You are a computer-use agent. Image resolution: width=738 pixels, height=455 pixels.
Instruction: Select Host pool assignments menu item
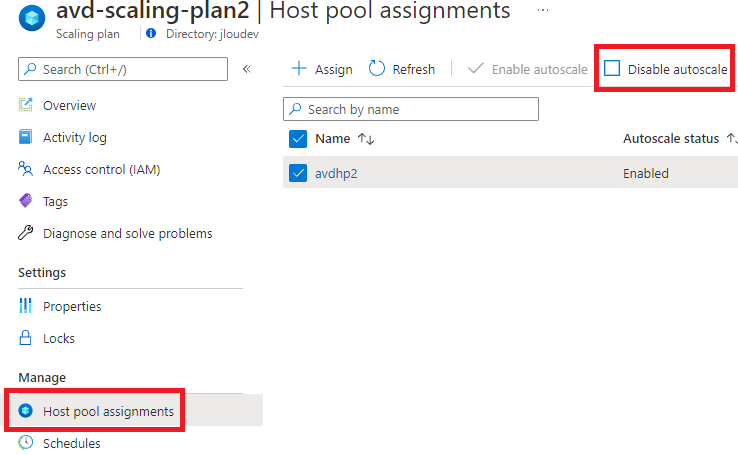pos(108,411)
